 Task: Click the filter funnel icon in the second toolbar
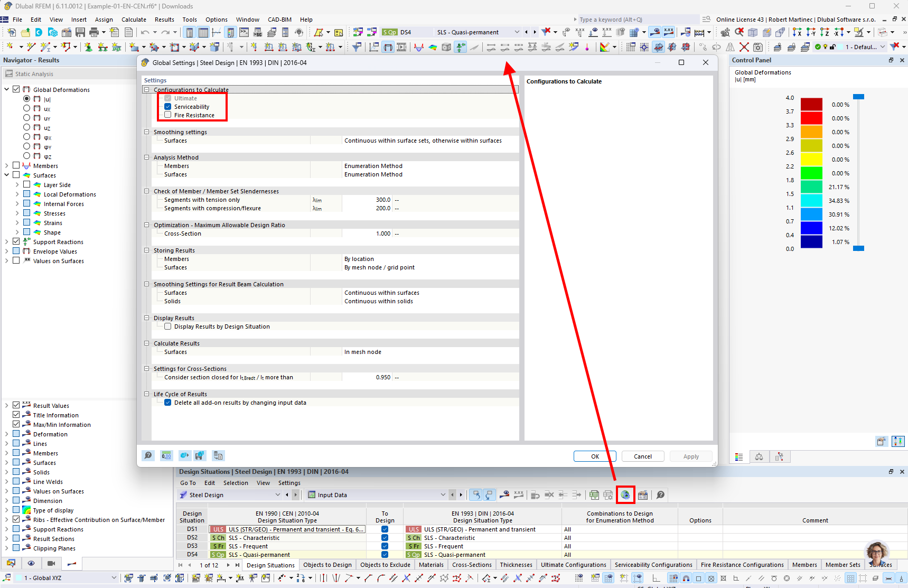click(357, 47)
